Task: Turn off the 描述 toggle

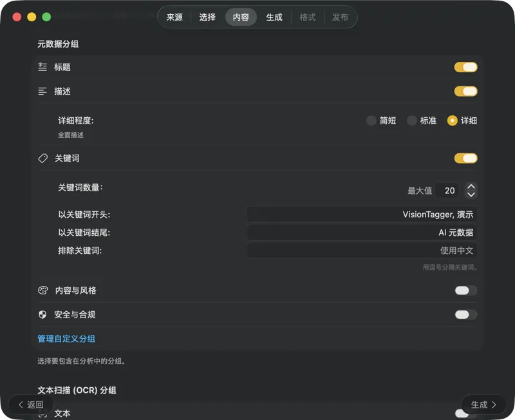Action: tap(465, 91)
